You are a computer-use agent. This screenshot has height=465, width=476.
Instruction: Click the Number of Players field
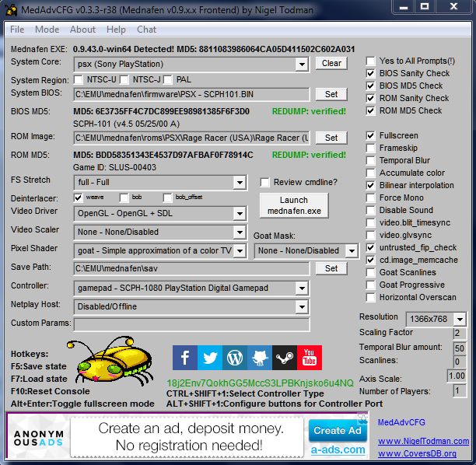coord(460,390)
